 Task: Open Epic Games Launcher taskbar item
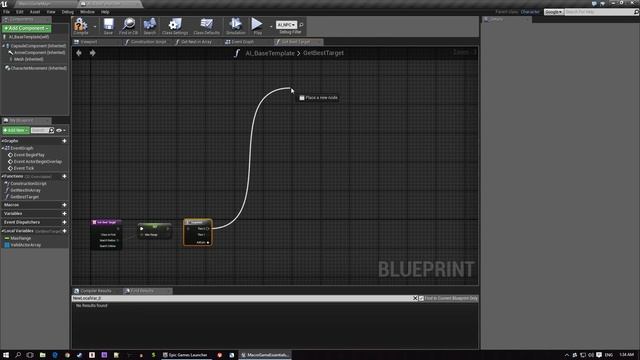pos(185,355)
